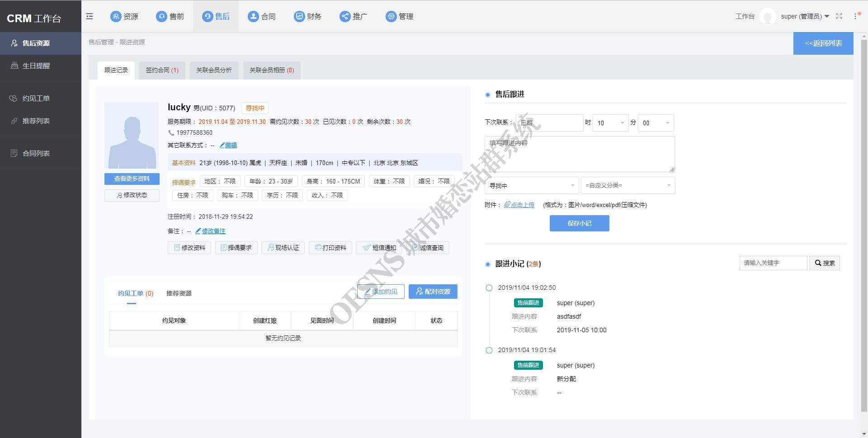Switch to the 跟进记录 tab

(x=116, y=71)
